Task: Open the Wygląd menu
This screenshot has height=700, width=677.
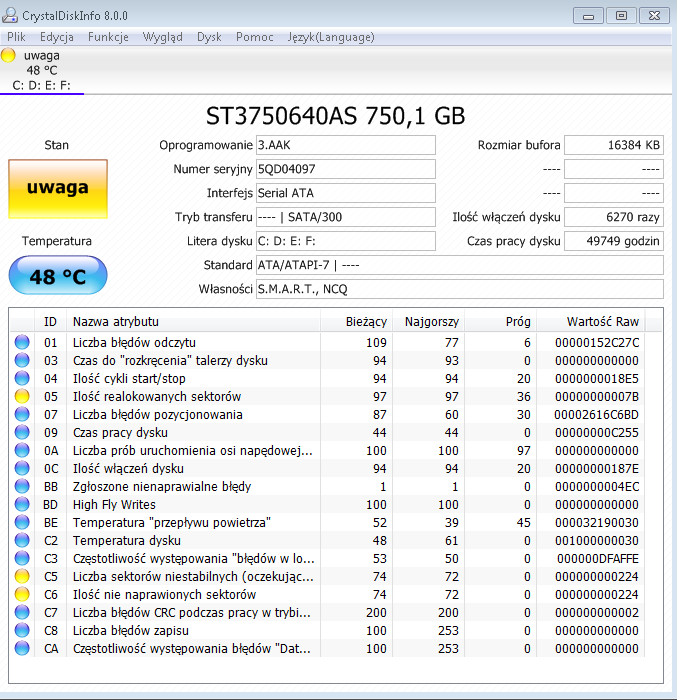Action: [x=163, y=37]
